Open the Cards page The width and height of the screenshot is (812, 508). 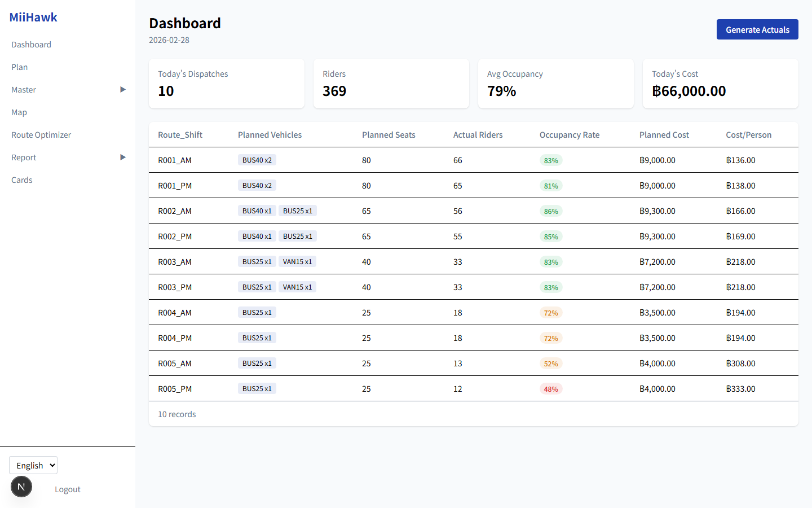[22, 180]
